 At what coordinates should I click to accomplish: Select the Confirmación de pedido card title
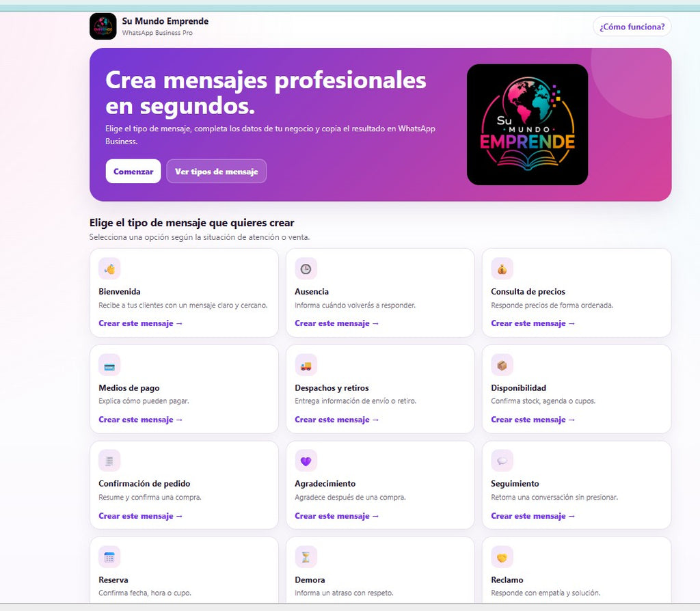coord(144,484)
